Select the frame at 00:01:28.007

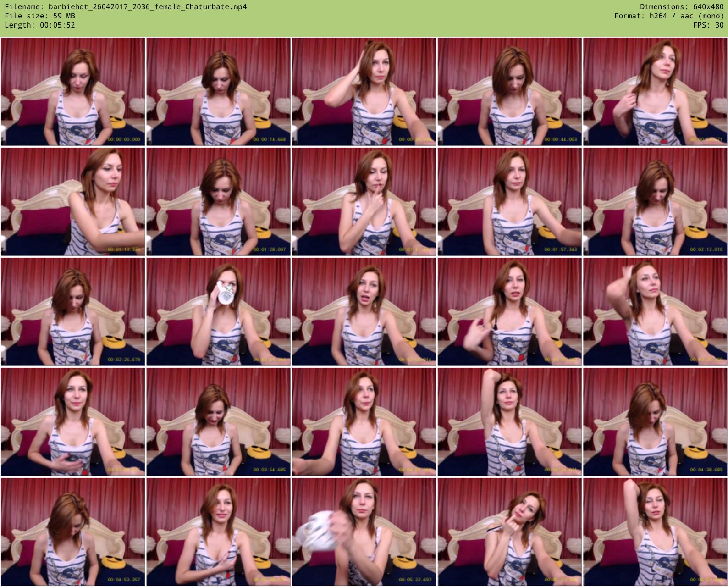(218, 202)
